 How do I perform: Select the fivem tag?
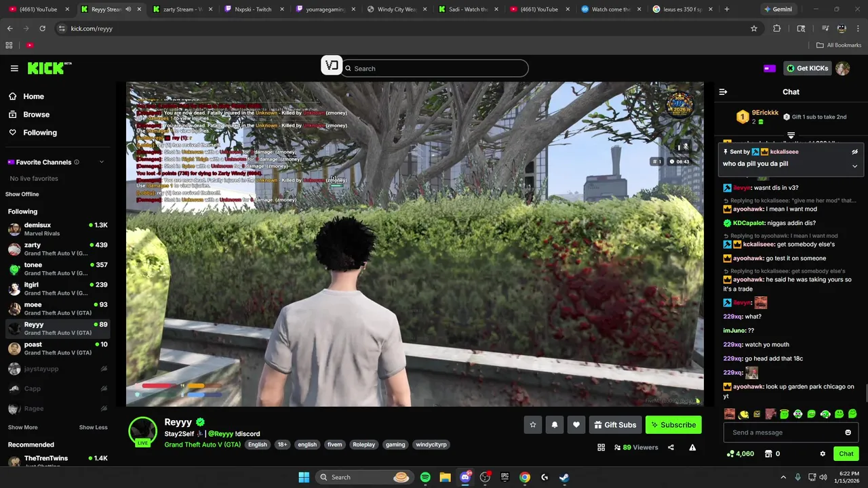[x=334, y=445]
